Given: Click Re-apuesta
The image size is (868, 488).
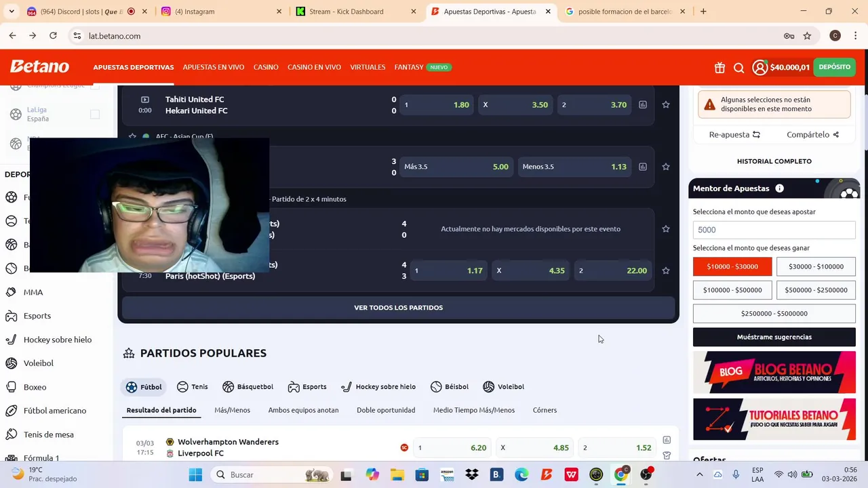Looking at the screenshot, I should pyautogui.click(x=734, y=135).
